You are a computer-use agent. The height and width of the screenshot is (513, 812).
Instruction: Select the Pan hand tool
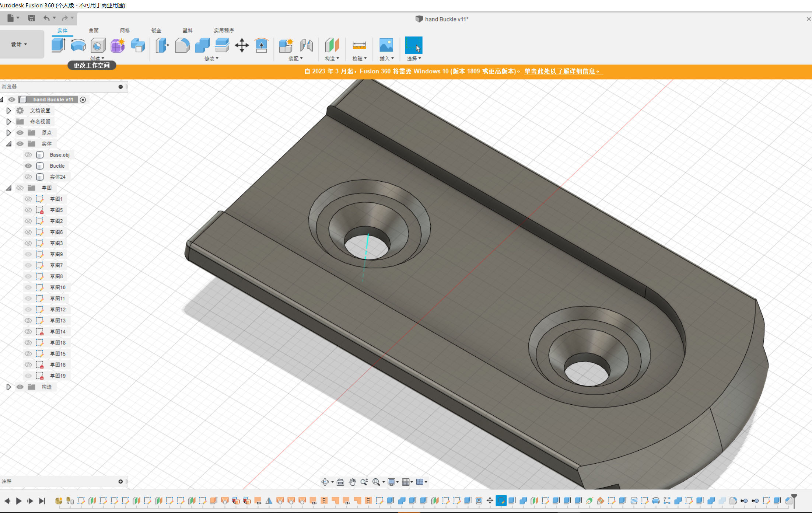(x=352, y=482)
